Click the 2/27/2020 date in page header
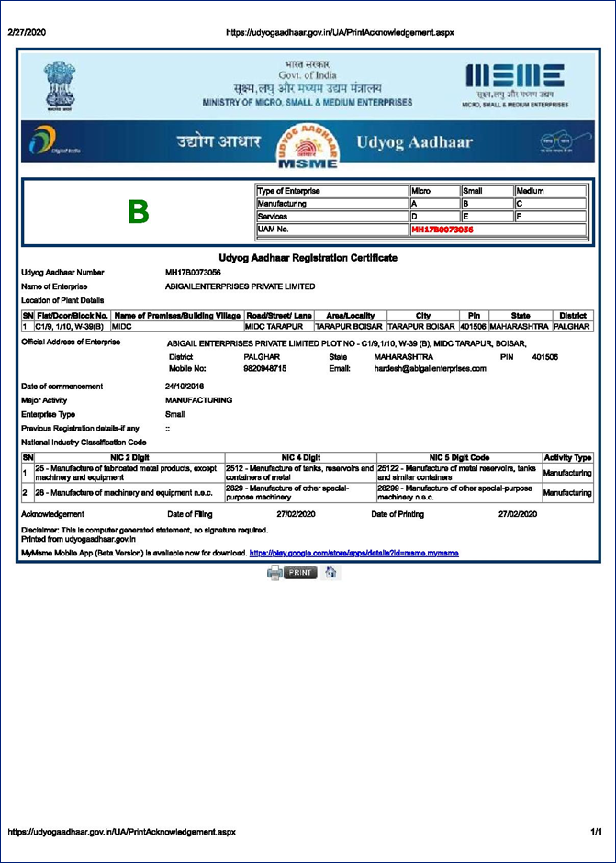This screenshot has height=863, width=616. pos(27,32)
